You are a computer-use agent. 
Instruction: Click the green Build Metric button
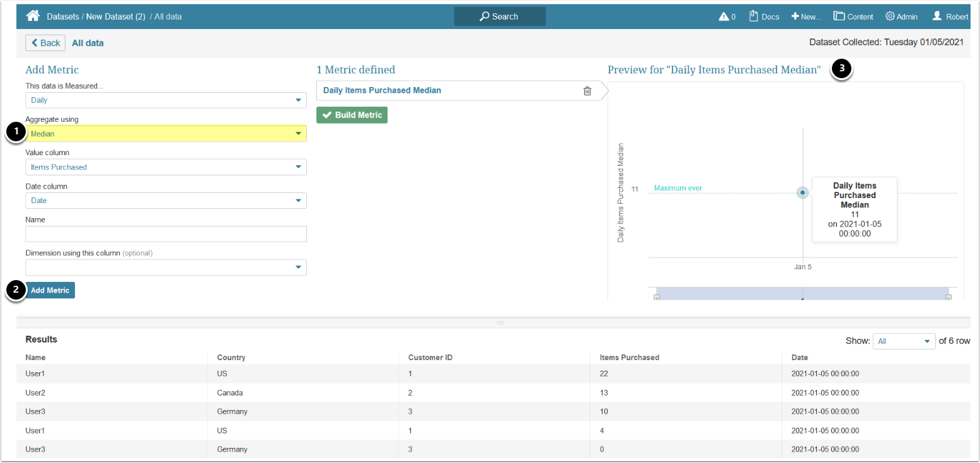pos(352,115)
